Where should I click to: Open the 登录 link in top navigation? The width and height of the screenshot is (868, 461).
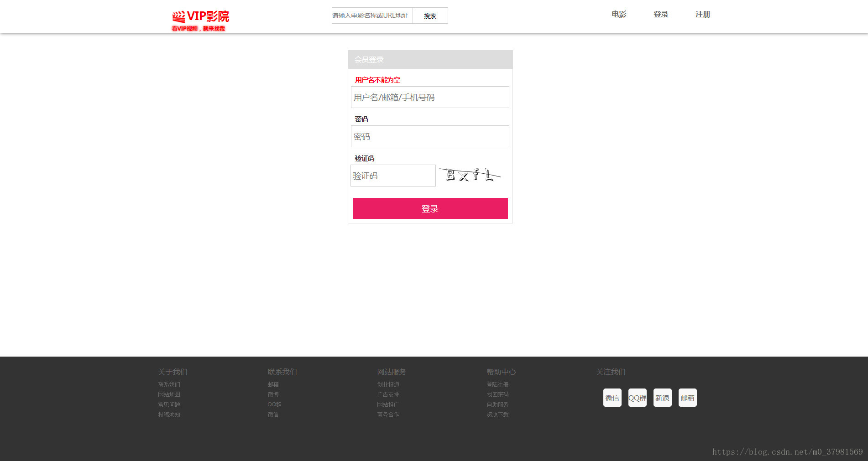tap(661, 15)
